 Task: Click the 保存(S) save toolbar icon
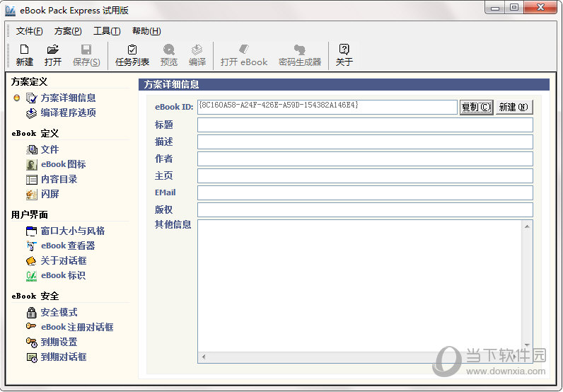(86, 50)
